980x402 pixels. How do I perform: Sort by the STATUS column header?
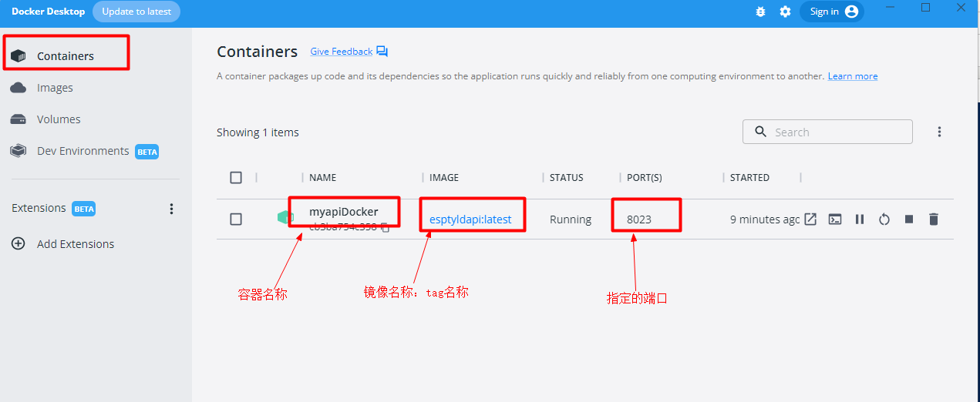tap(567, 177)
